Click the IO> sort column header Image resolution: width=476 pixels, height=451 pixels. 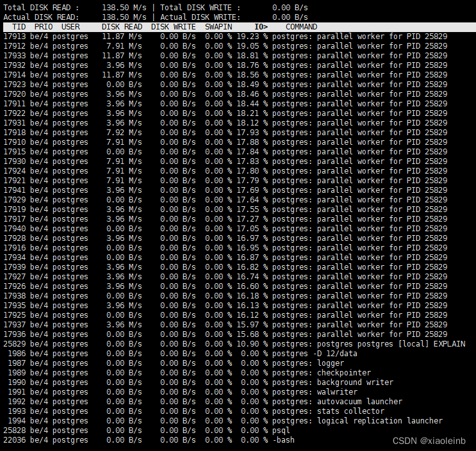(261, 27)
